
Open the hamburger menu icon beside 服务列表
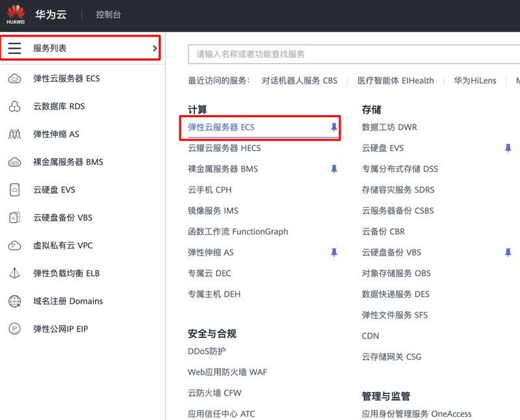pyautogui.click(x=14, y=48)
